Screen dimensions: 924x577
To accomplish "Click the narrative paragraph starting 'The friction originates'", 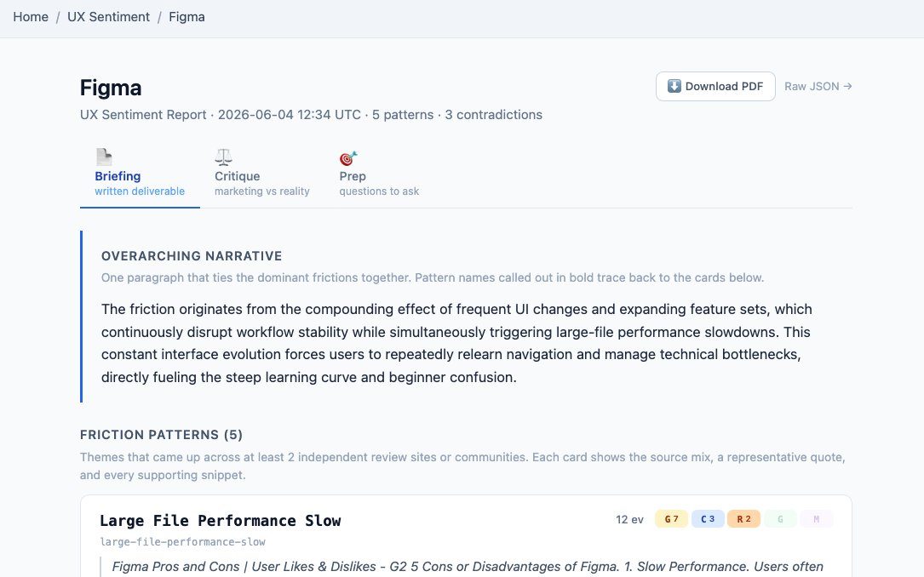I will point(456,343).
